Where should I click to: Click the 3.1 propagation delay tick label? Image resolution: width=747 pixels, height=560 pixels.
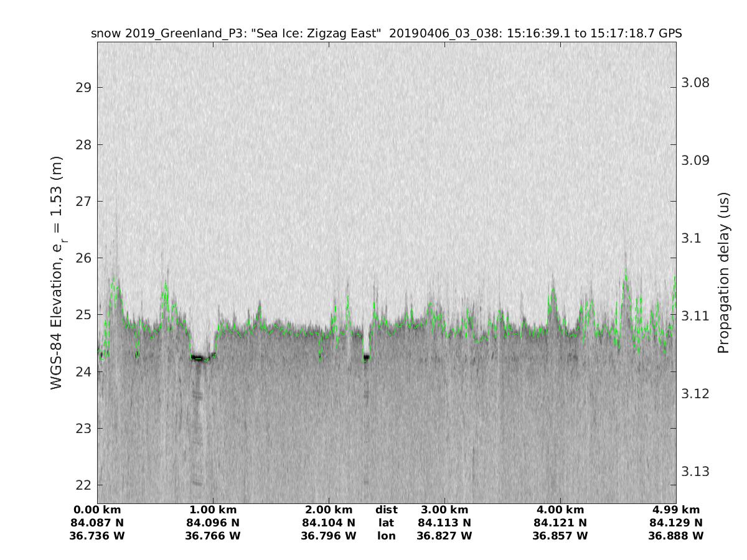pyautogui.click(x=691, y=238)
